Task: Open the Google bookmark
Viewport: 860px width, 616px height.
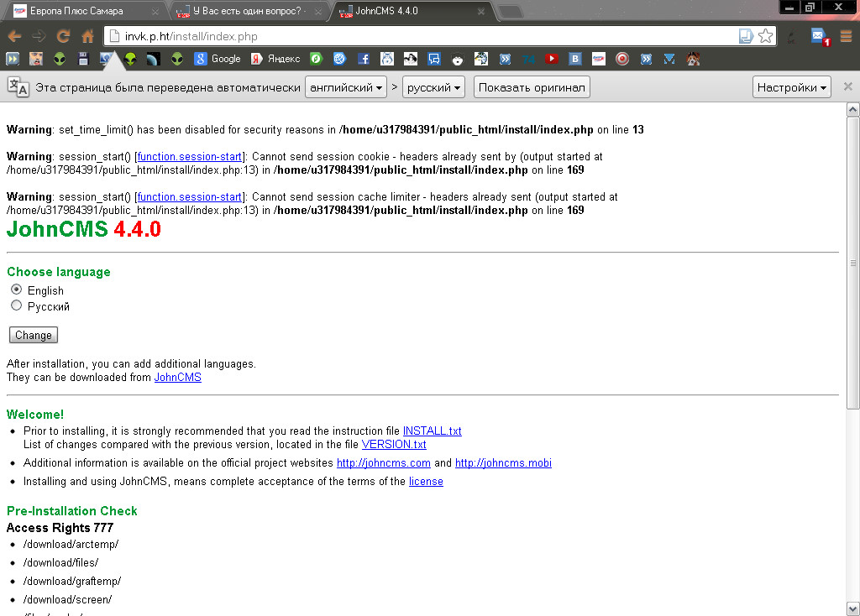Action: tap(218, 59)
